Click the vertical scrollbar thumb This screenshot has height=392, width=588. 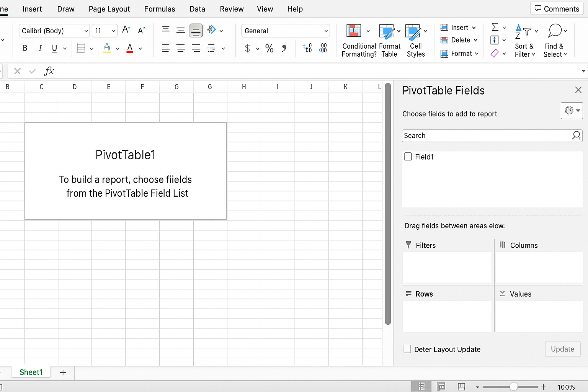click(x=388, y=204)
